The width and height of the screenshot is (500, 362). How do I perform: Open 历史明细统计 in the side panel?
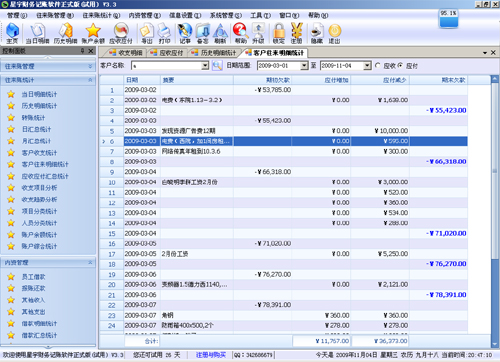coord(39,106)
